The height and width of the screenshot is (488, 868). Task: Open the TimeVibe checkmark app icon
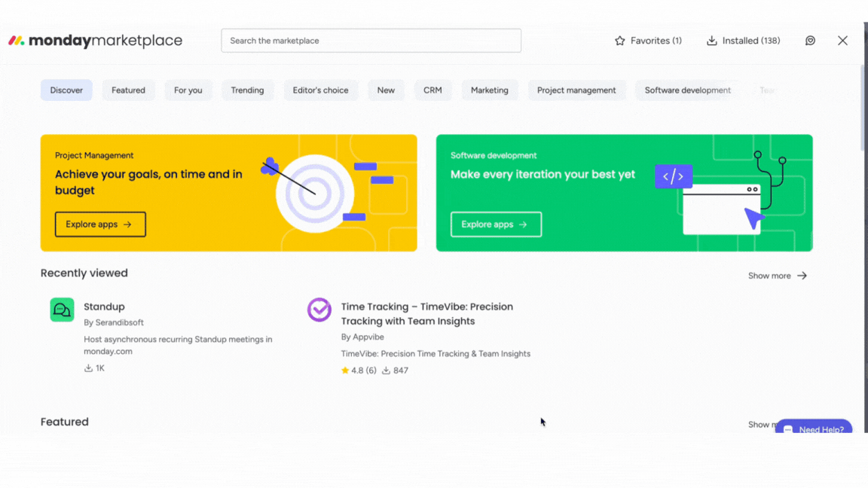pyautogui.click(x=319, y=310)
